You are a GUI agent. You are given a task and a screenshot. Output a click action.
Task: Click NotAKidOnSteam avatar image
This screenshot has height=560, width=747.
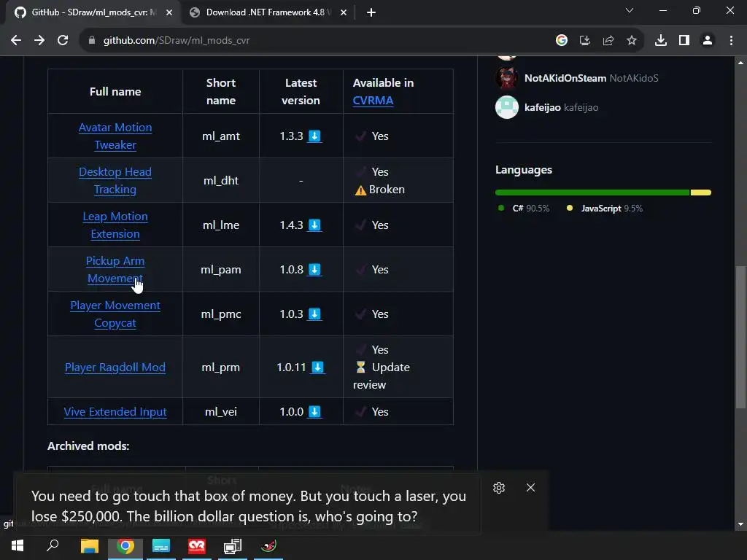tap(507, 78)
